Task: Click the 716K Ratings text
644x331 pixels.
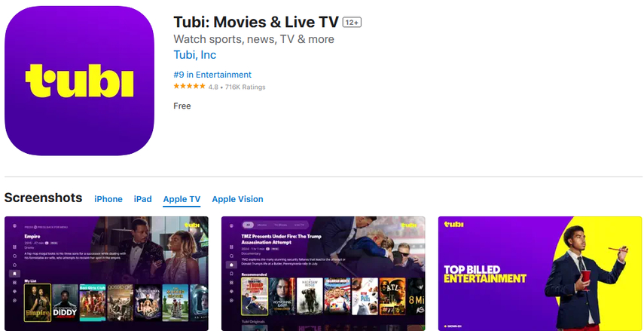Action: pos(246,87)
